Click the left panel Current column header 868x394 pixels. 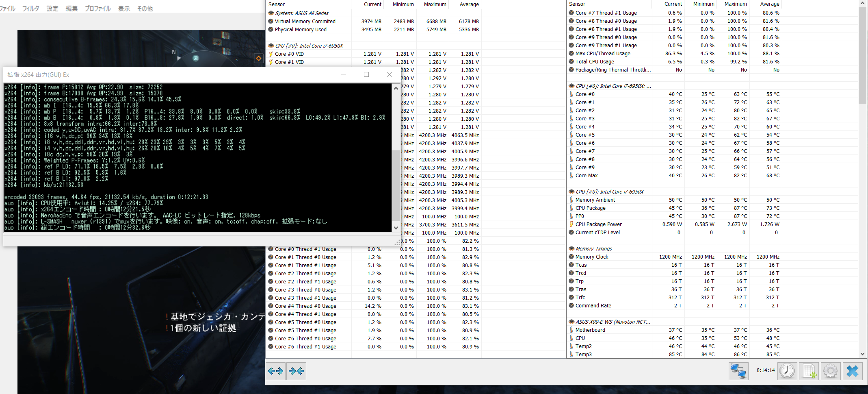click(368, 4)
